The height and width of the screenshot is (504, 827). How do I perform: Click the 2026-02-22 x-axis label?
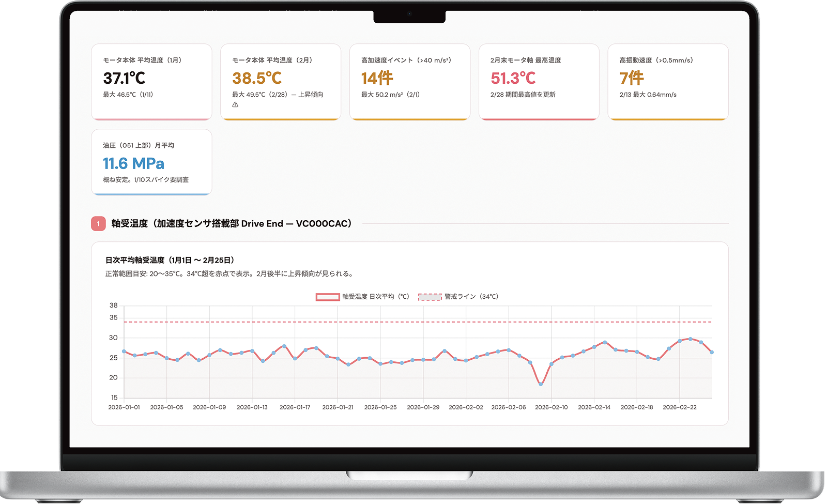680,407
